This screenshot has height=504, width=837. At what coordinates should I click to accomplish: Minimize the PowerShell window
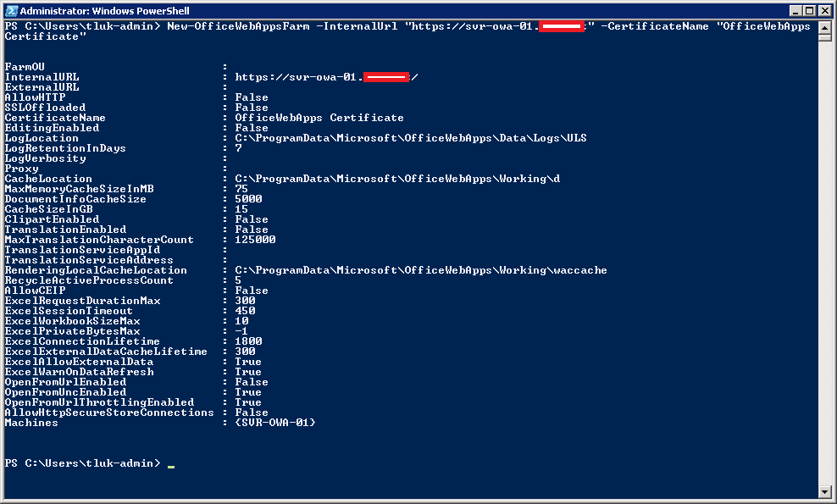pos(795,10)
